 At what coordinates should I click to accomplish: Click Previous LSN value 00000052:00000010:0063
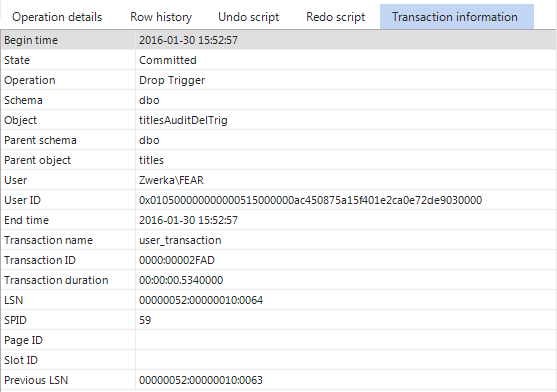pyautogui.click(x=201, y=380)
